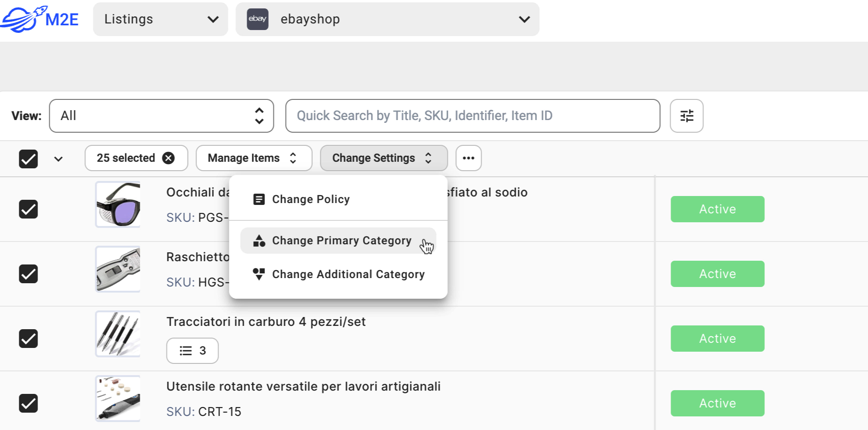Open variations list showing 3

pos(192,351)
